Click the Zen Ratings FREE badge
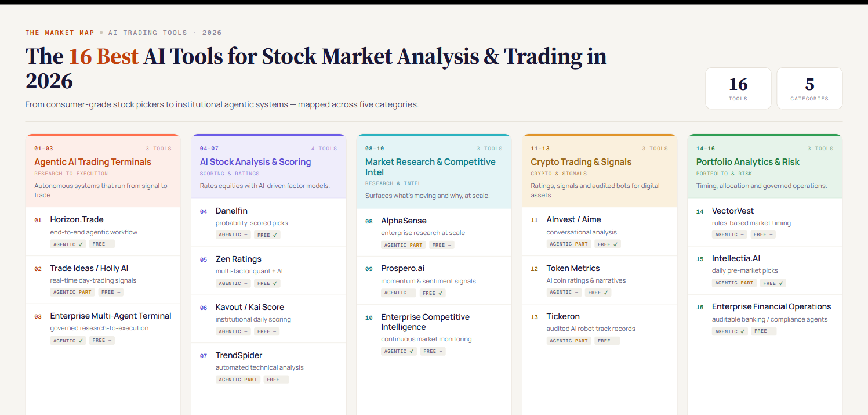 tap(267, 283)
